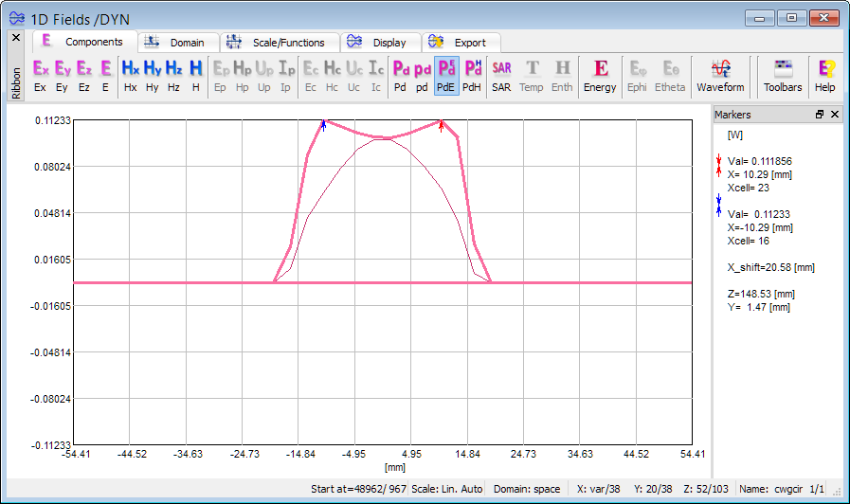
Task: Toggle the PdE component button
Action: click(445, 74)
